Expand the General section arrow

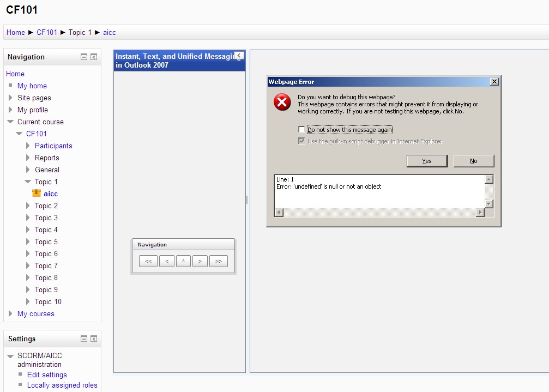pos(28,170)
